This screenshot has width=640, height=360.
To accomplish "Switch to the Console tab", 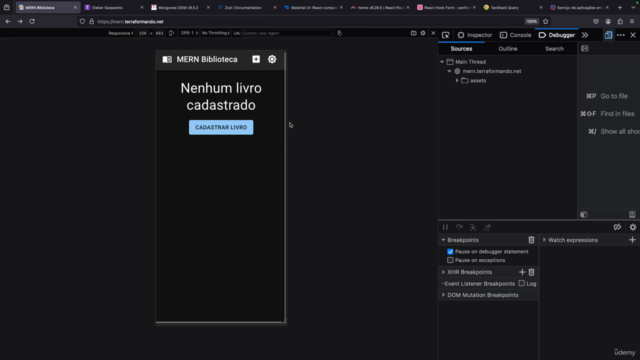I will [516, 35].
